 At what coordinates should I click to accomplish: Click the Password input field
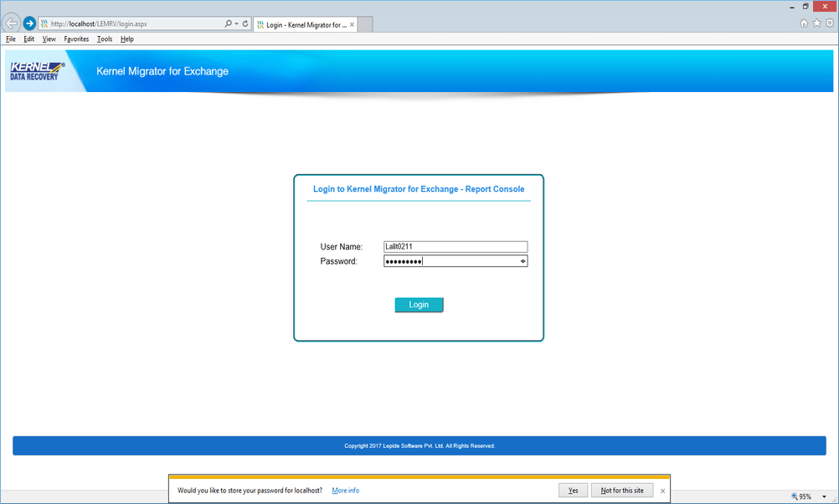tap(456, 261)
